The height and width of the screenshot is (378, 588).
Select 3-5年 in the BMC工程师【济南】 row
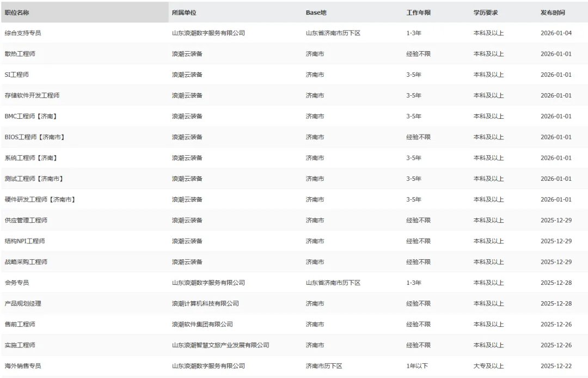(414, 116)
